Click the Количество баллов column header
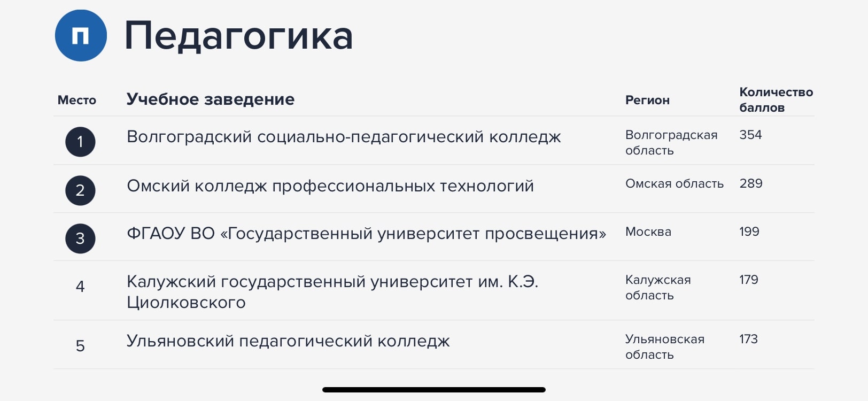 [x=776, y=99]
